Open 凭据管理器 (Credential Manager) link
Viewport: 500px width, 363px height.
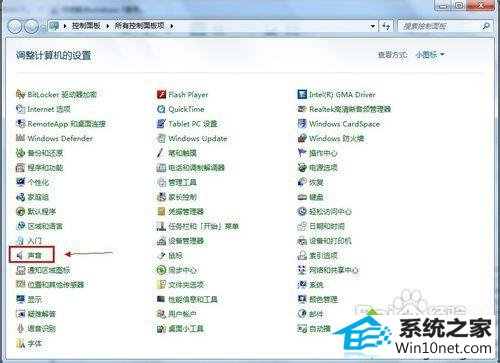tap(186, 211)
